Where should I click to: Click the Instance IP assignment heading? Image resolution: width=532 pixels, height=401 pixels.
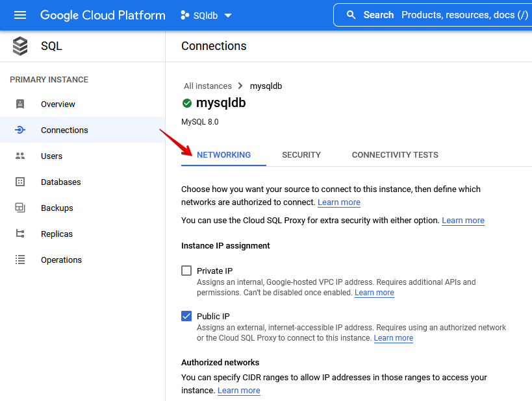tap(225, 246)
